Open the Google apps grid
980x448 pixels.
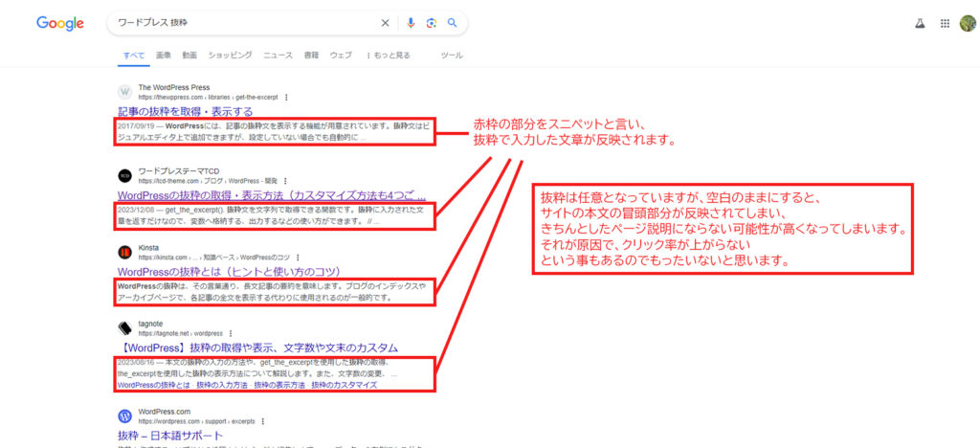point(945,24)
